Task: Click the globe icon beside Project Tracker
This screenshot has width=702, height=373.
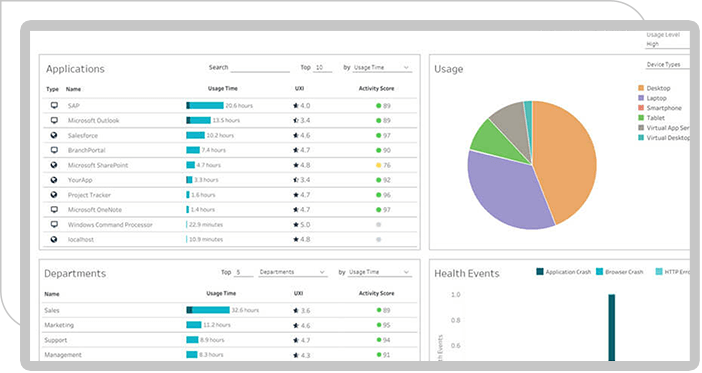Action: (54, 195)
